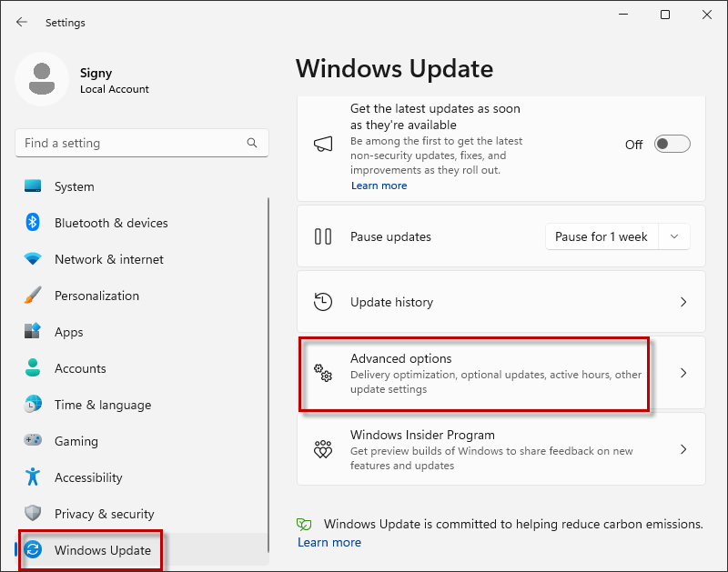
Task: Open Bluetooth & devices page
Action: click(x=142, y=222)
